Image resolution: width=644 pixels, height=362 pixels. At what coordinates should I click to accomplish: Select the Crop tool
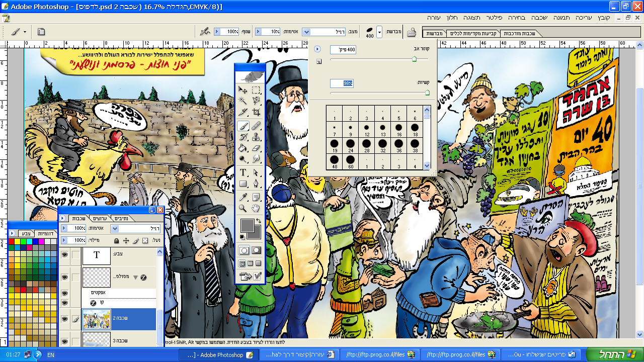point(256,113)
